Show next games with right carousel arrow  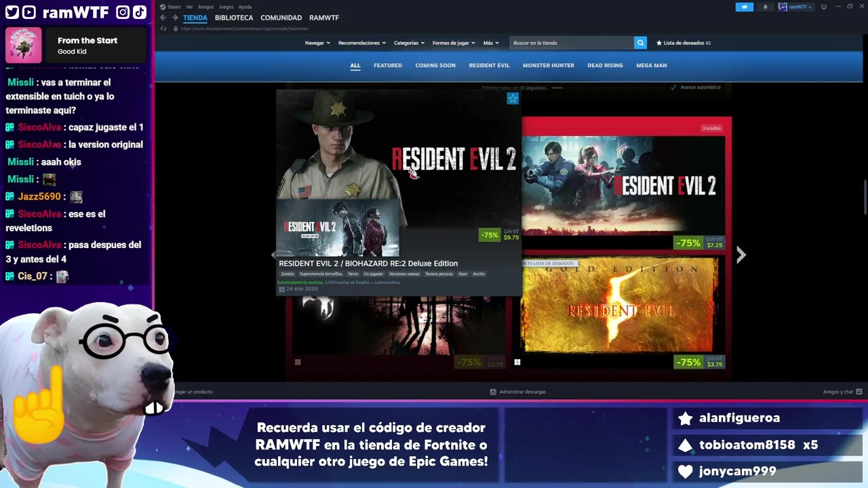tap(741, 255)
